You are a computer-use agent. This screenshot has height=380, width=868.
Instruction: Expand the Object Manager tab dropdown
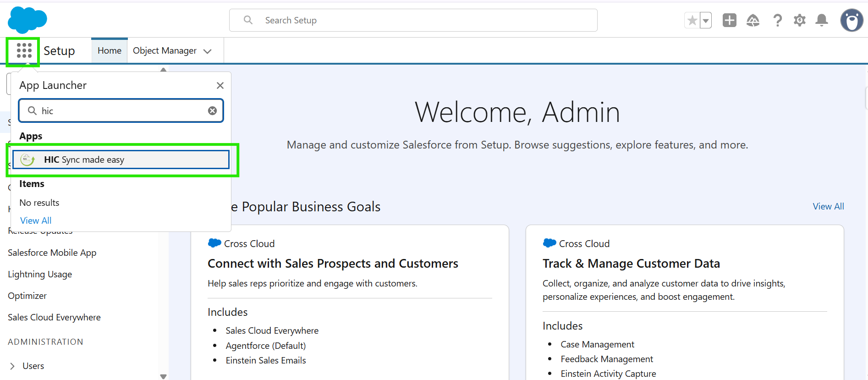pyautogui.click(x=208, y=51)
